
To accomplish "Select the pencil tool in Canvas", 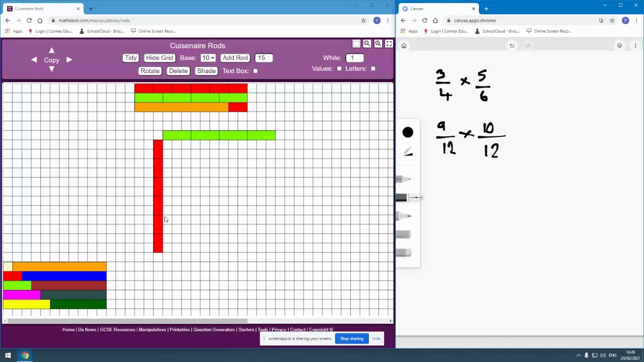I will (404, 179).
